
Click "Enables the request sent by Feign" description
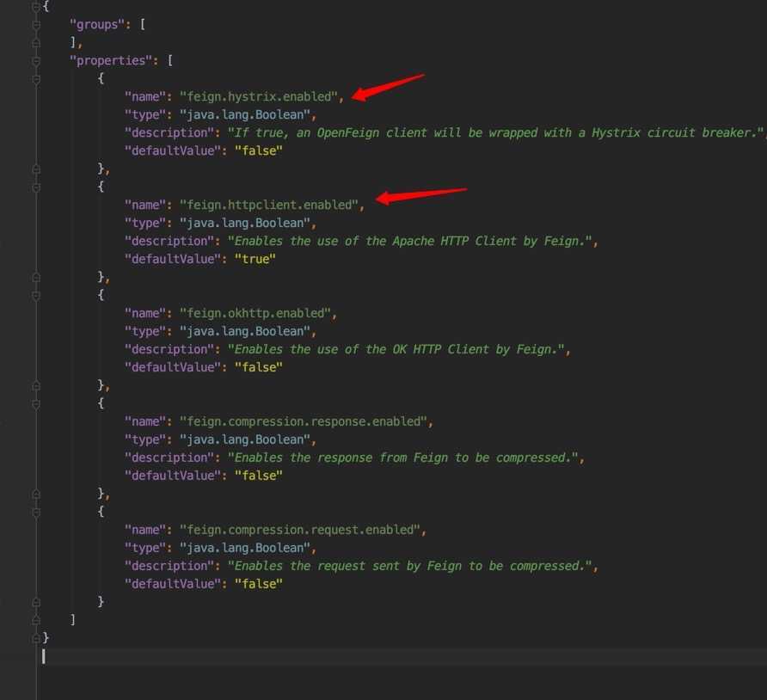[410, 566]
